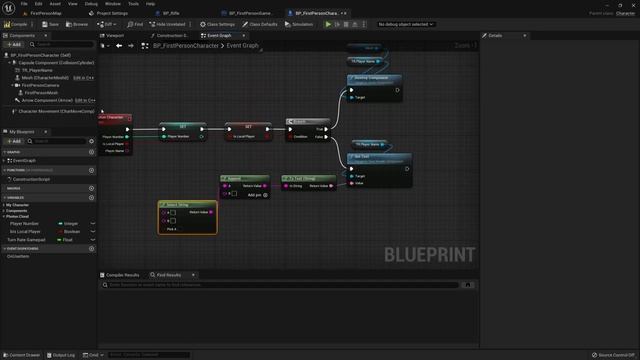
Task: Collapse Photon Cloud variable category
Action: [x=4, y=216]
